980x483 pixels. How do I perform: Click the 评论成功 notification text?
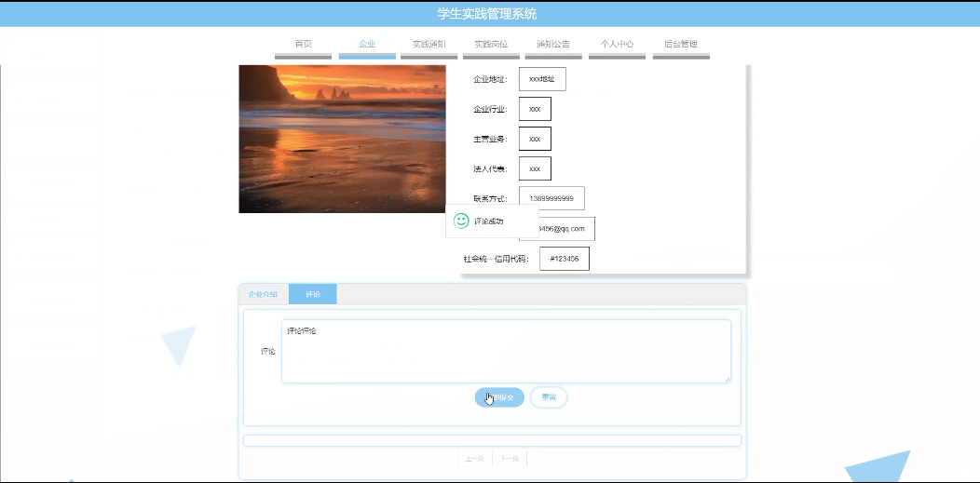(489, 221)
